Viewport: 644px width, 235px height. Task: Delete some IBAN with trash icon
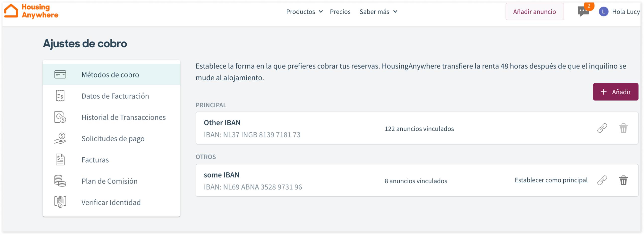point(623,180)
